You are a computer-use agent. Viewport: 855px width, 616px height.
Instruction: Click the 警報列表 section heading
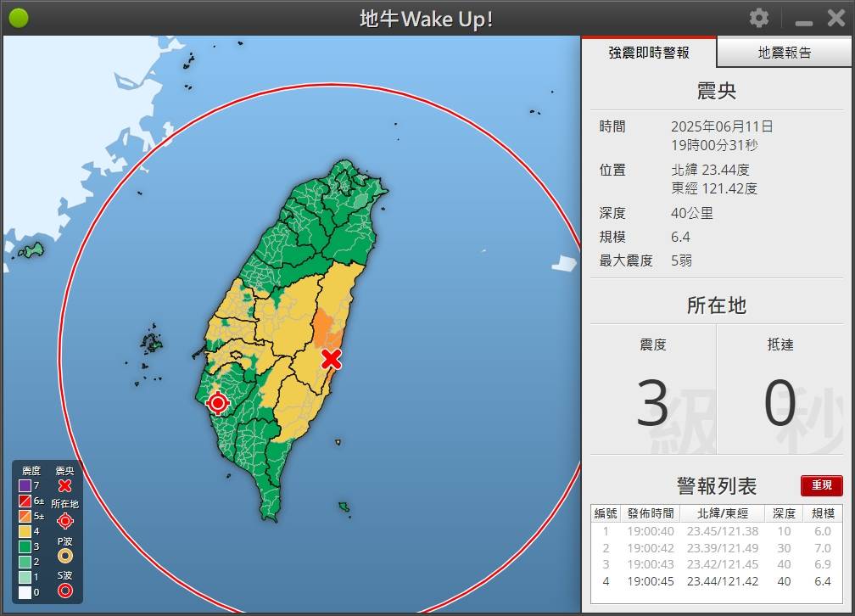coord(717,485)
